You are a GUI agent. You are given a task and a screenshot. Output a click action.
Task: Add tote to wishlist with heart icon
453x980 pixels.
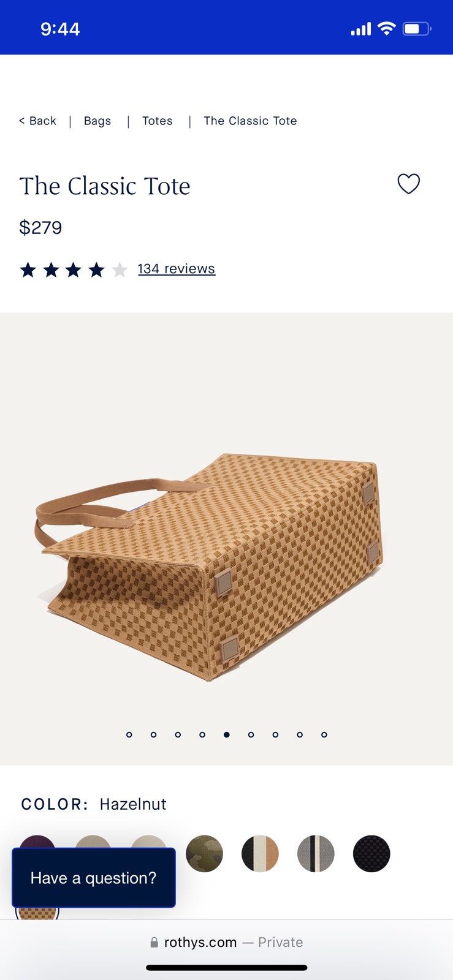click(x=409, y=184)
